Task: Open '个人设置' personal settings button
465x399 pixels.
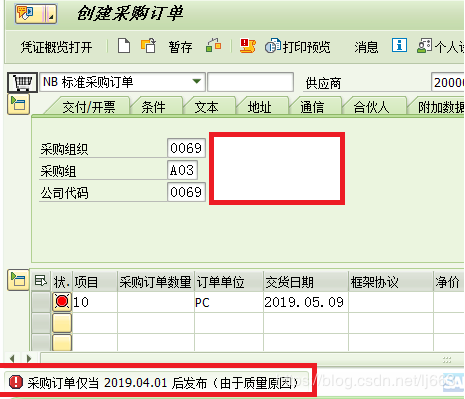Action: [x=440, y=47]
